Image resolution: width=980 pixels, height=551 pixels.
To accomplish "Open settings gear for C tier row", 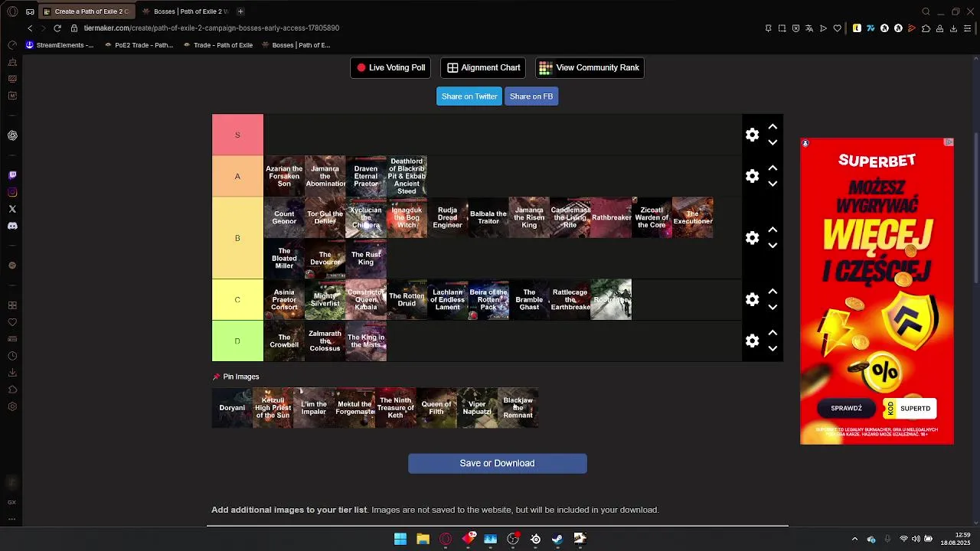I will [752, 299].
